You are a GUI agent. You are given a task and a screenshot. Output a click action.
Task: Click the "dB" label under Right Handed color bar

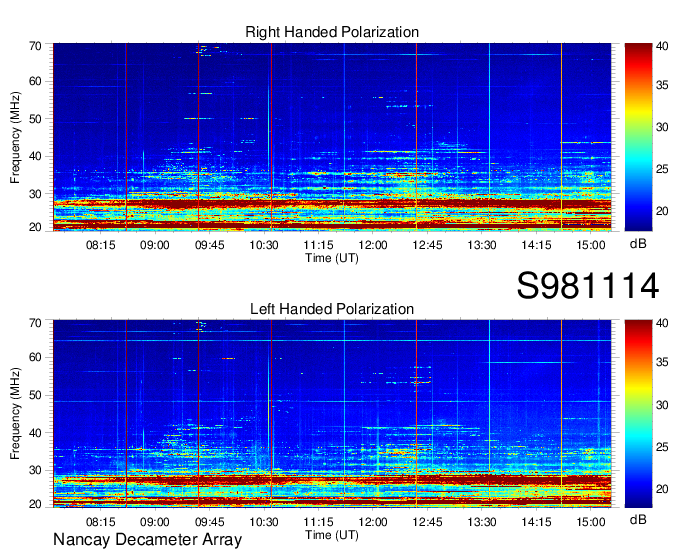638,244
